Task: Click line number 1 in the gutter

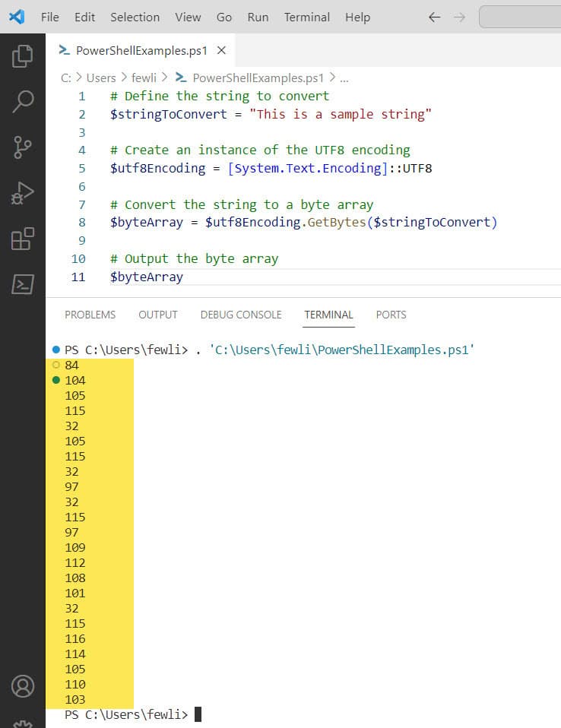Action: (82, 96)
